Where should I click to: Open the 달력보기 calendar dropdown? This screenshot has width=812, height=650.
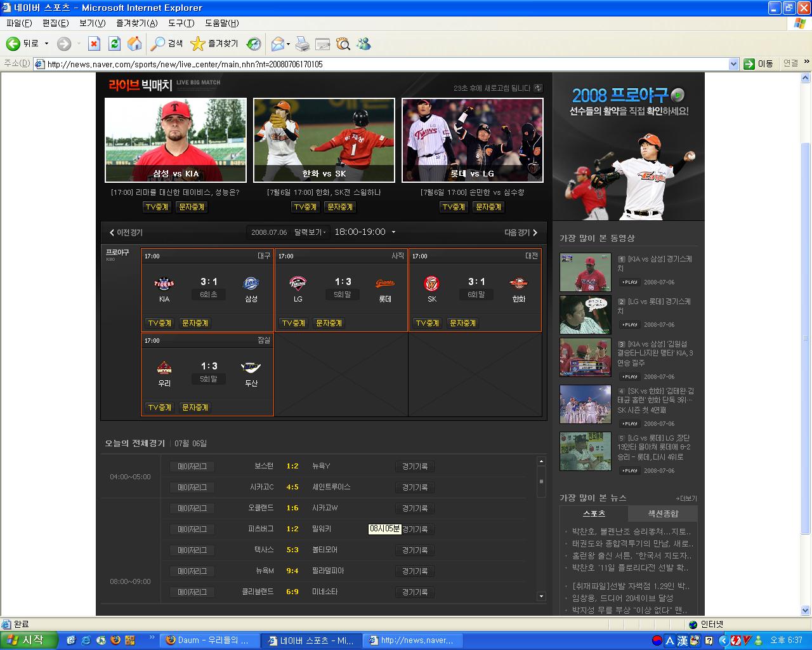tap(310, 232)
